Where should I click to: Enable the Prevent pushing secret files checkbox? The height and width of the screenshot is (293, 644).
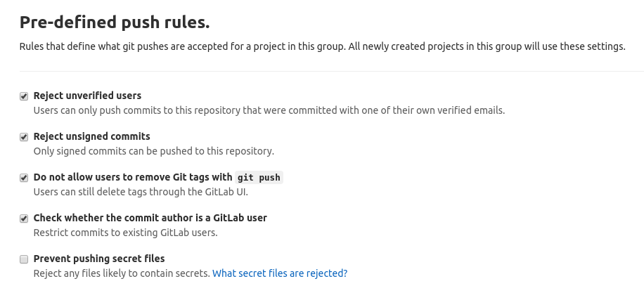coord(24,259)
